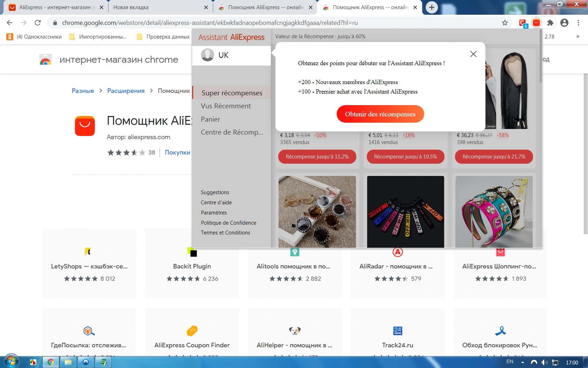Screen dimensions: 588x368
Task: Open the Импортированны... bookmarks folder
Action: (98, 37)
